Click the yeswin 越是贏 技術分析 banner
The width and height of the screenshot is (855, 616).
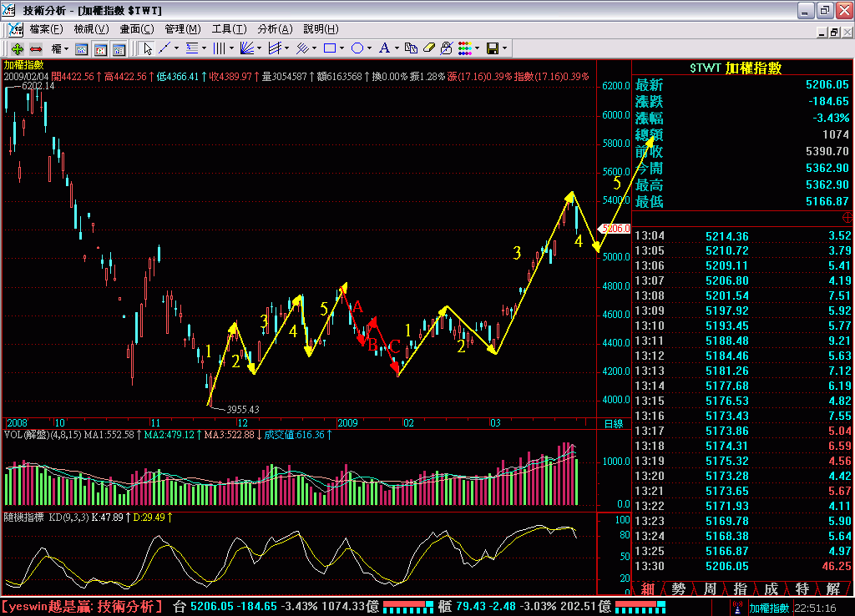pos(82,607)
